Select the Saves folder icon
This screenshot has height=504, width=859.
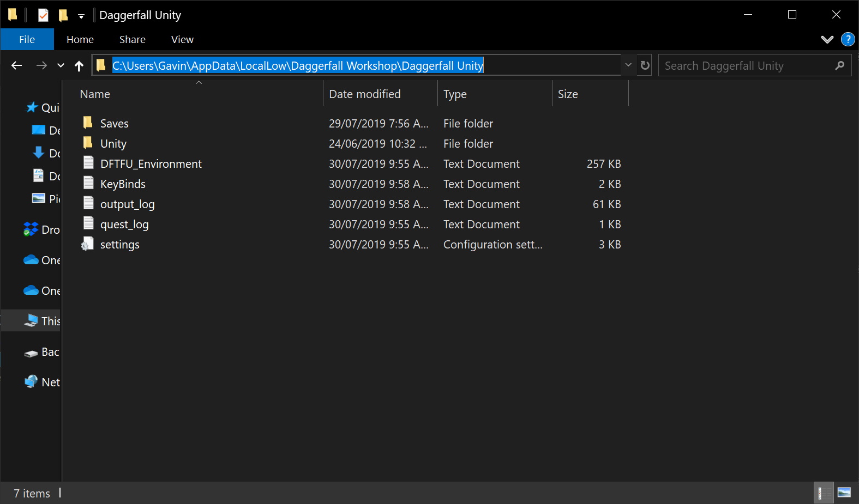(88, 122)
